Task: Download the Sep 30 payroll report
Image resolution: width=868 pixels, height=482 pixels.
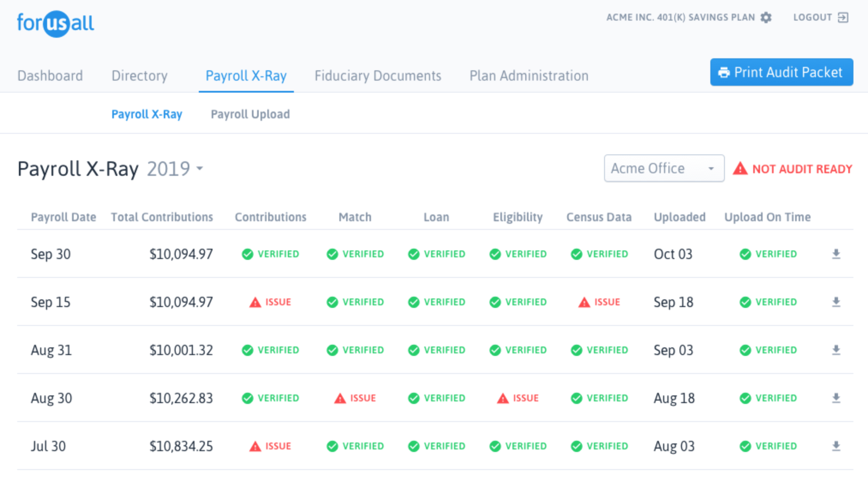Action: (836, 254)
